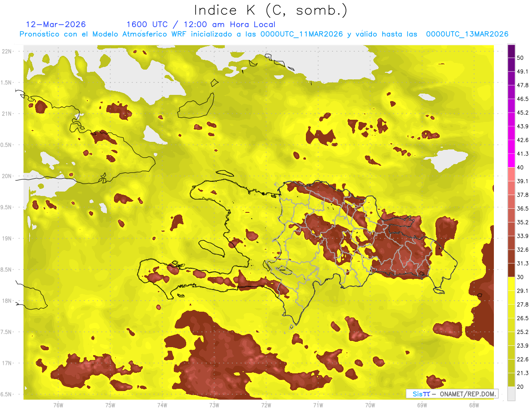Pick the dark purple swatch above 50
This screenshot has width=532, height=411.
tap(511, 51)
